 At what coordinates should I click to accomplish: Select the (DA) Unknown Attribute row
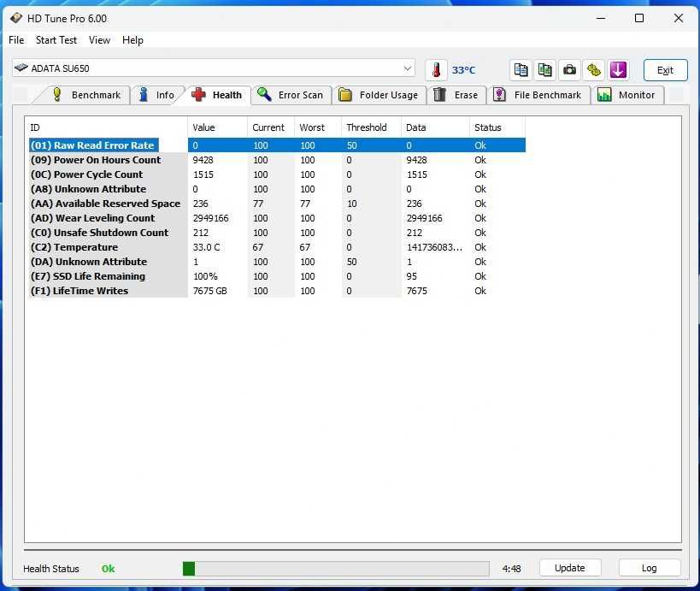tap(277, 262)
